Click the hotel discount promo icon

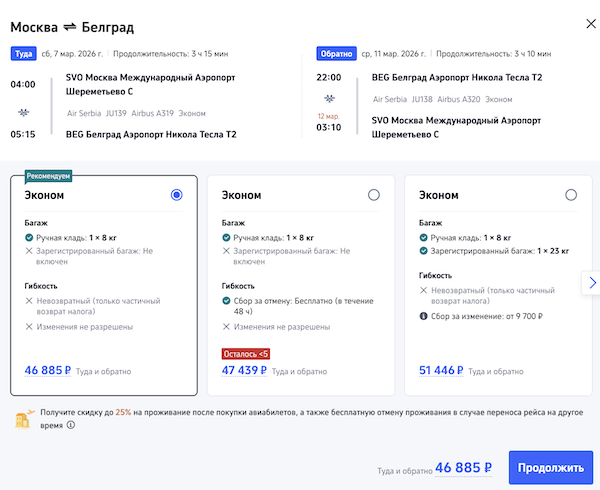[x=24, y=418]
